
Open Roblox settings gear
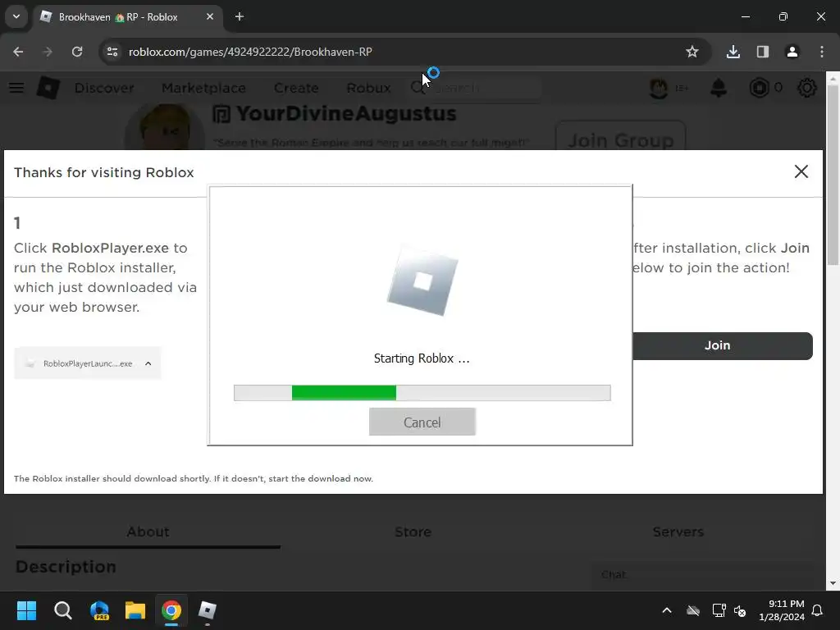tap(807, 88)
